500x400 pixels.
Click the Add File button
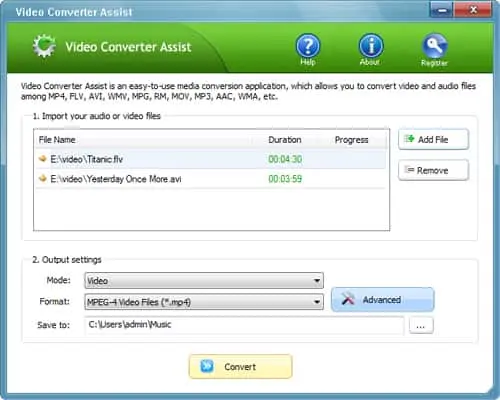(433, 139)
